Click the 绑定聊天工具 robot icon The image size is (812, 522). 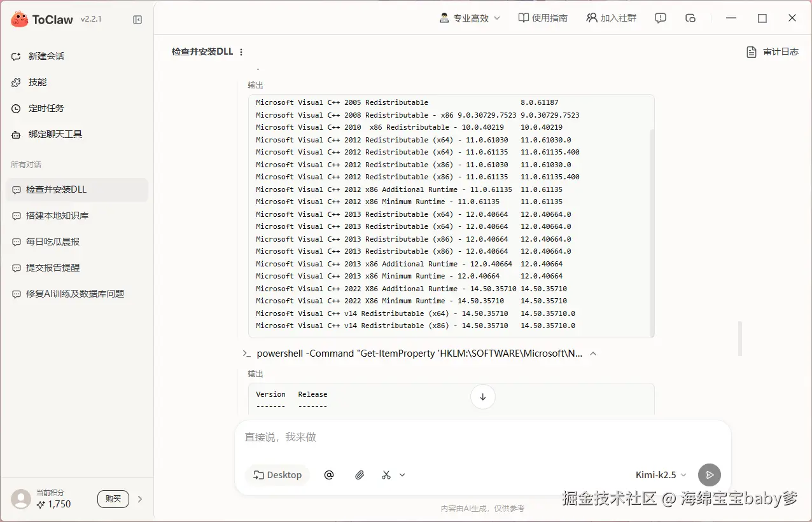point(17,135)
